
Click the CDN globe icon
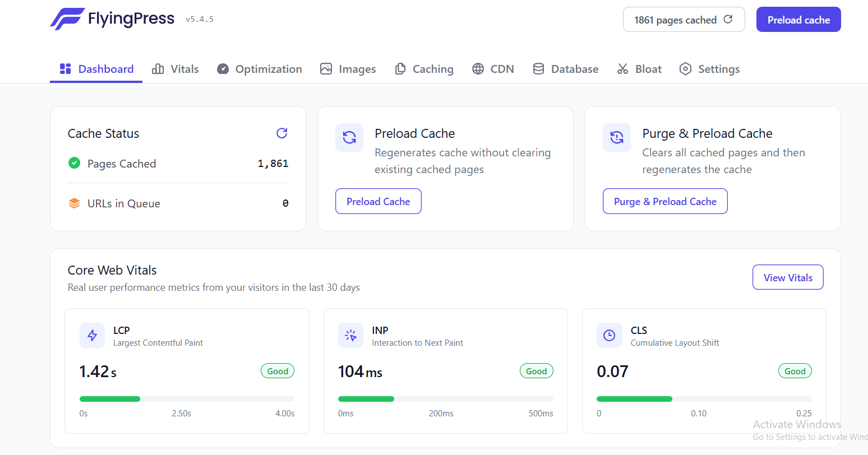pos(478,69)
